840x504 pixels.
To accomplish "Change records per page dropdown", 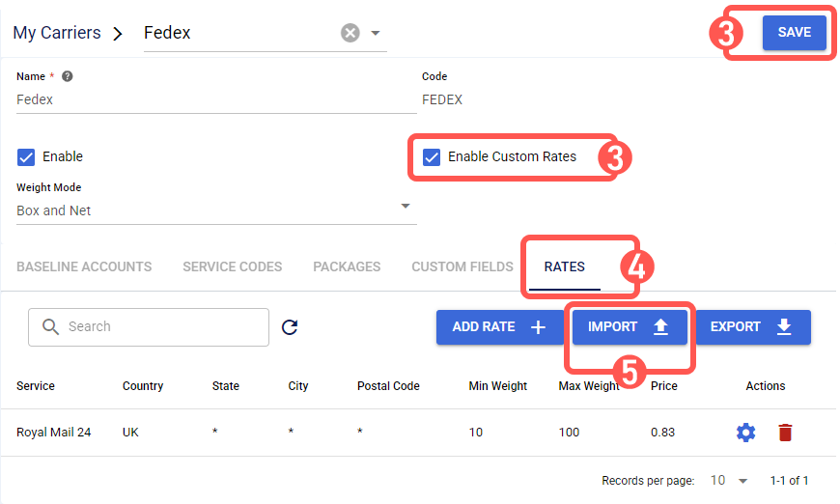I will coord(729,481).
